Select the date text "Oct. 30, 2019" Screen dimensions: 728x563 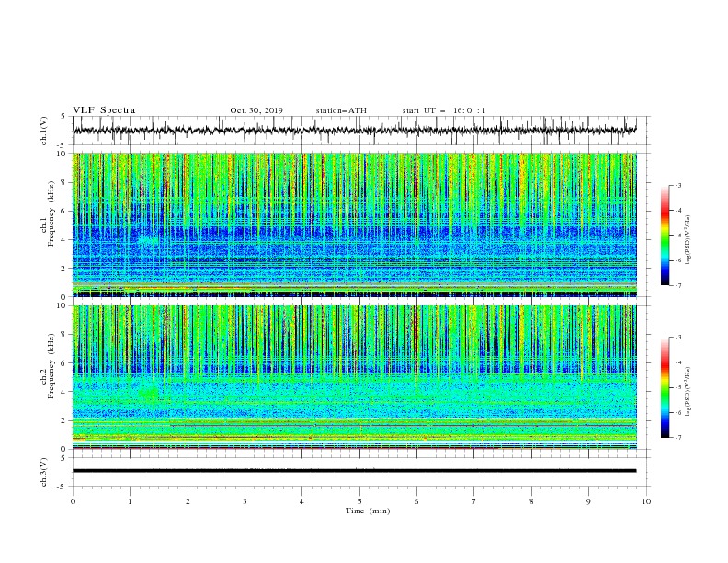point(256,110)
